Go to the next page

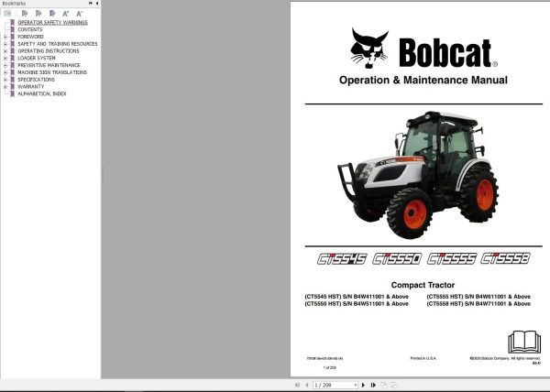[363, 385]
